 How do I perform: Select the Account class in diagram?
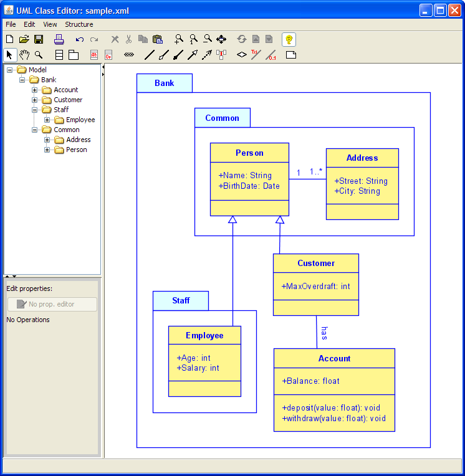click(x=334, y=358)
